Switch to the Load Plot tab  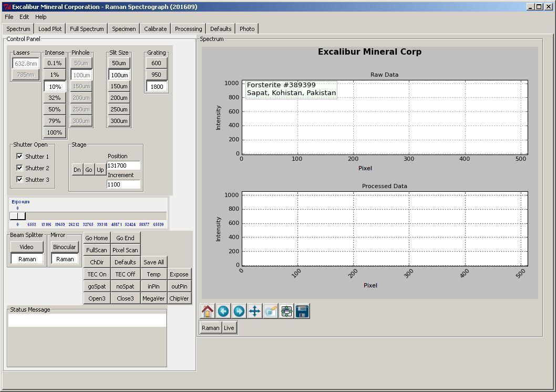click(x=50, y=29)
